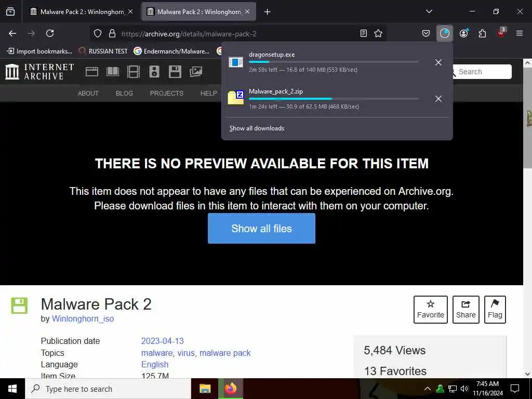Open the uBlock Origin extension icon
Viewport: 532px width, 399px height.
(x=501, y=33)
